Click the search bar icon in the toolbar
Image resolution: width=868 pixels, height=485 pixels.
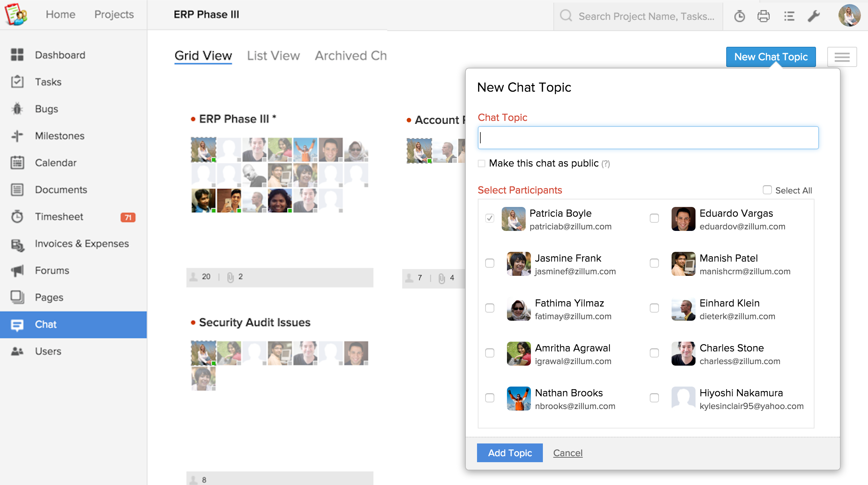click(566, 16)
